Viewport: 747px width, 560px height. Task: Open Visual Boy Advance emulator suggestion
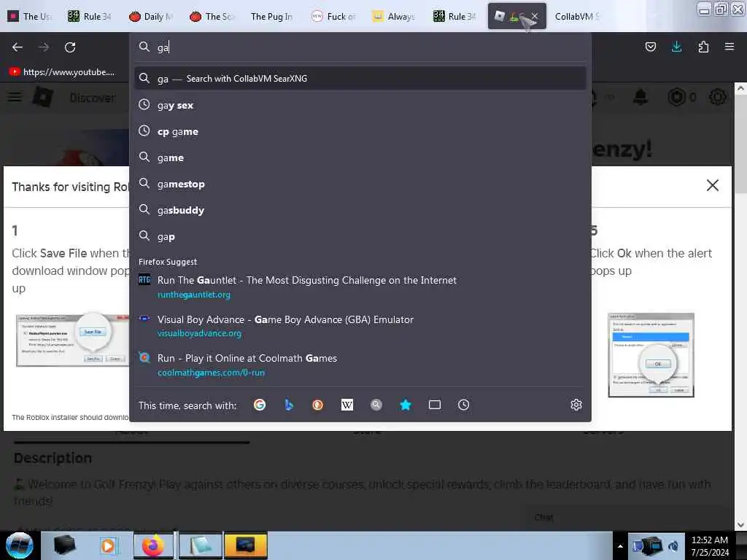360,326
